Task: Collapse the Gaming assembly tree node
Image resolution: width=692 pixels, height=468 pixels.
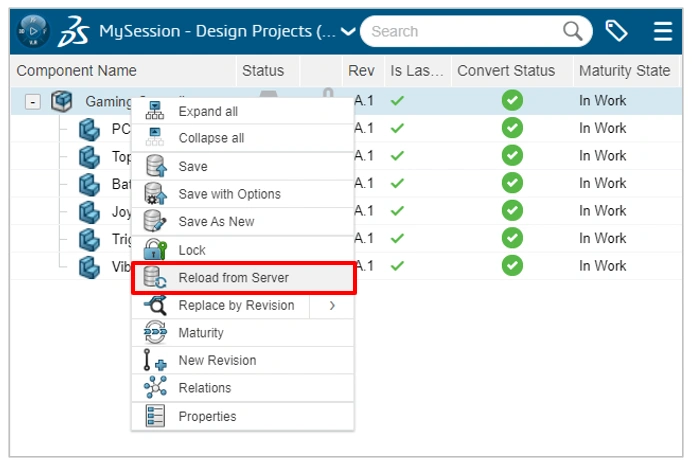Action: pos(33,101)
